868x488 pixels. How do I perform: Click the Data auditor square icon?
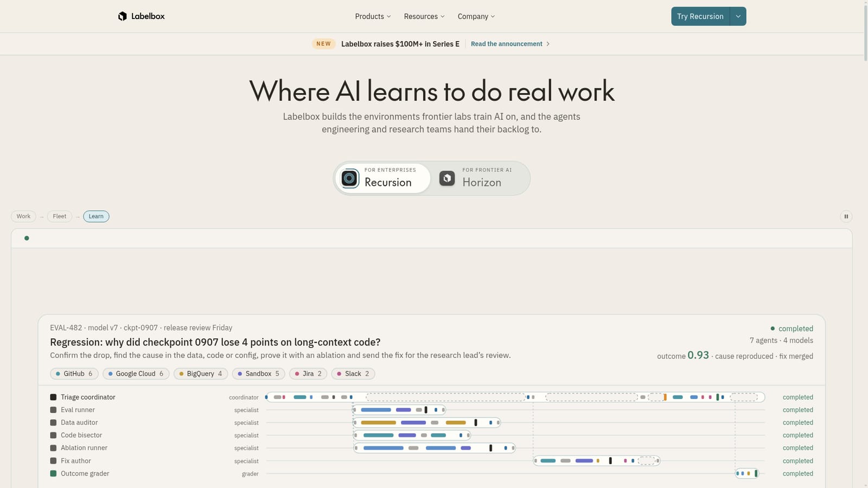pyautogui.click(x=53, y=422)
